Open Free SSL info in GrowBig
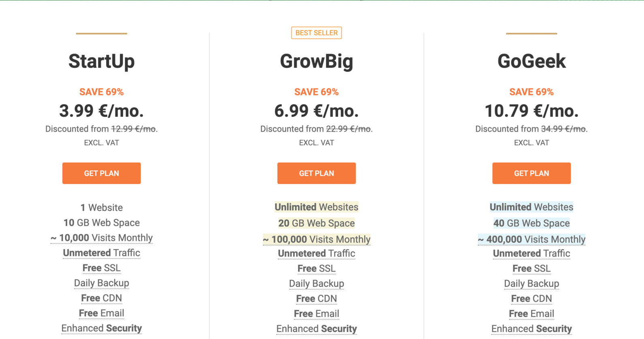 [x=316, y=268]
